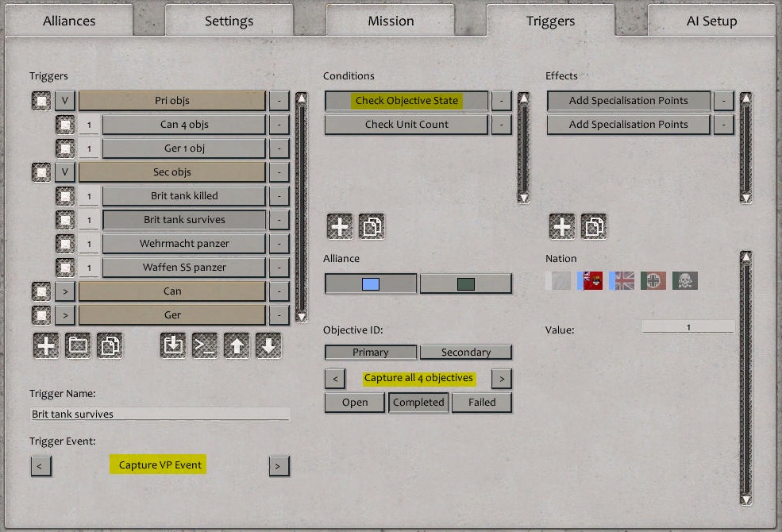Add a new condition with the plus icon

click(340, 226)
